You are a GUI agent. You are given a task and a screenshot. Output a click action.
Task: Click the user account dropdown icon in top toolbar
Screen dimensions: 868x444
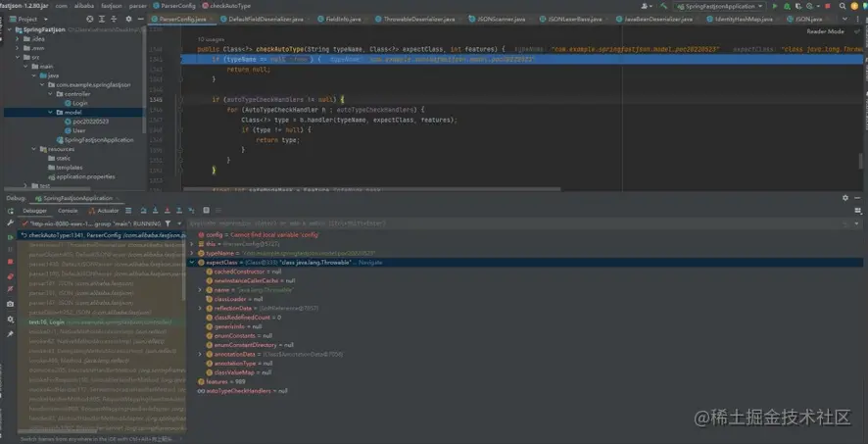(646, 6)
